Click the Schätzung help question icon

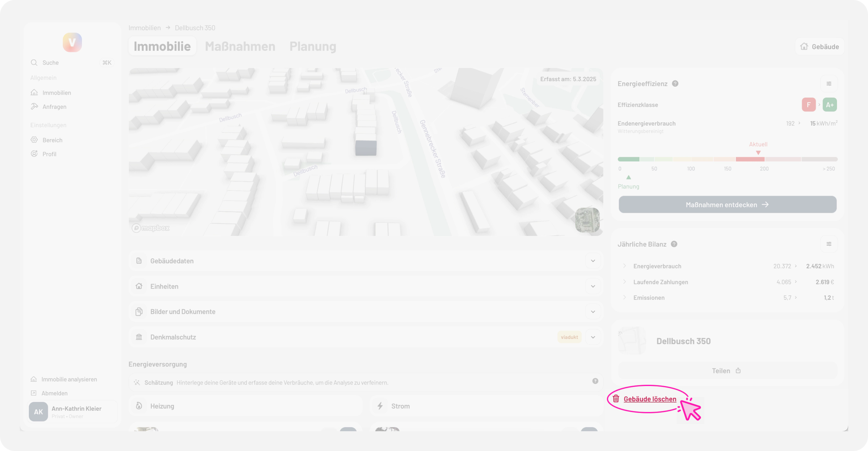tap(595, 381)
